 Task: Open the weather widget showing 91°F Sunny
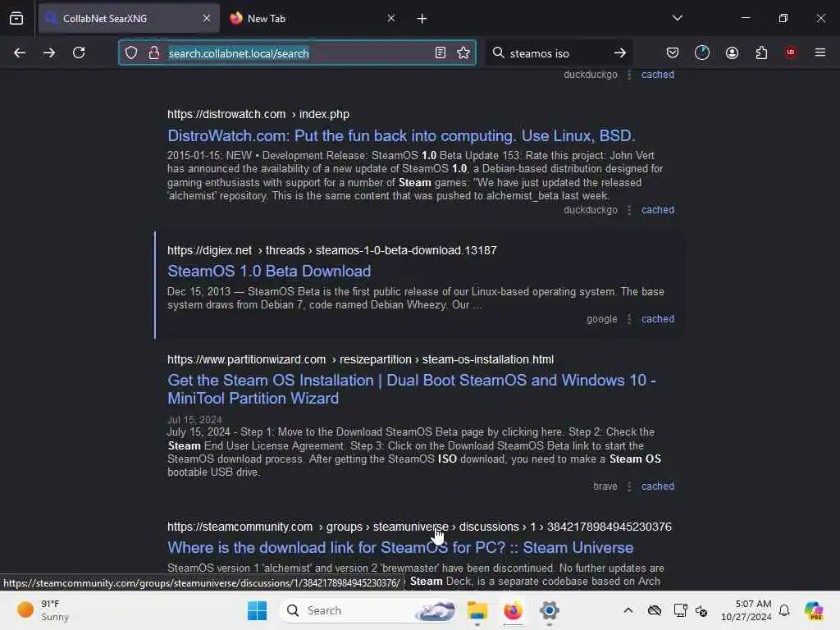tap(43, 610)
